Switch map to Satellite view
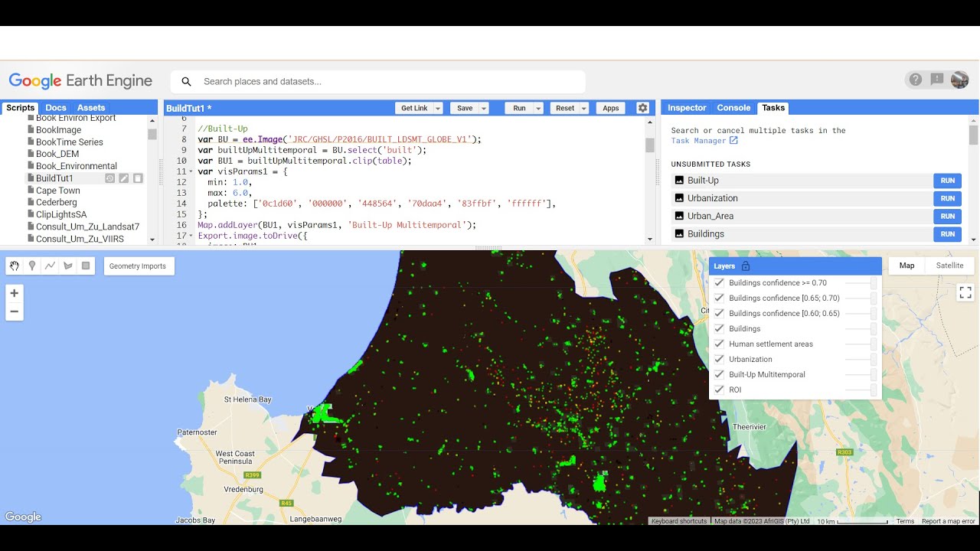Viewport: 980px width, 551px height. point(949,266)
